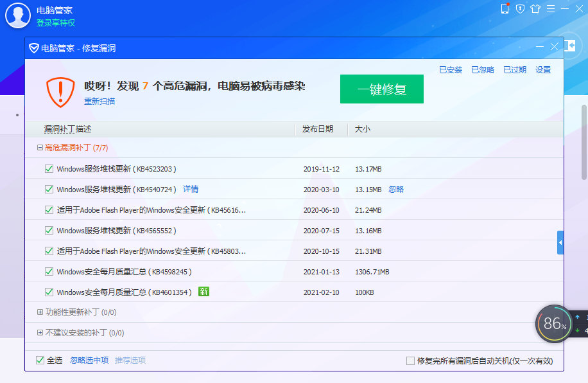Screen dimensions: 588x383
Task: Open the 已安装 tab link
Action: (x=451, y=70)
